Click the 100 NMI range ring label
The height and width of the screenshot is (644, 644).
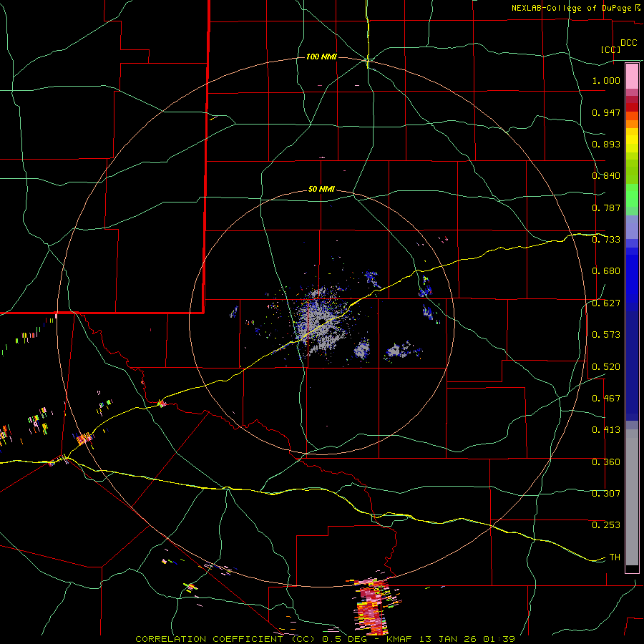click(x=321, y=57)
